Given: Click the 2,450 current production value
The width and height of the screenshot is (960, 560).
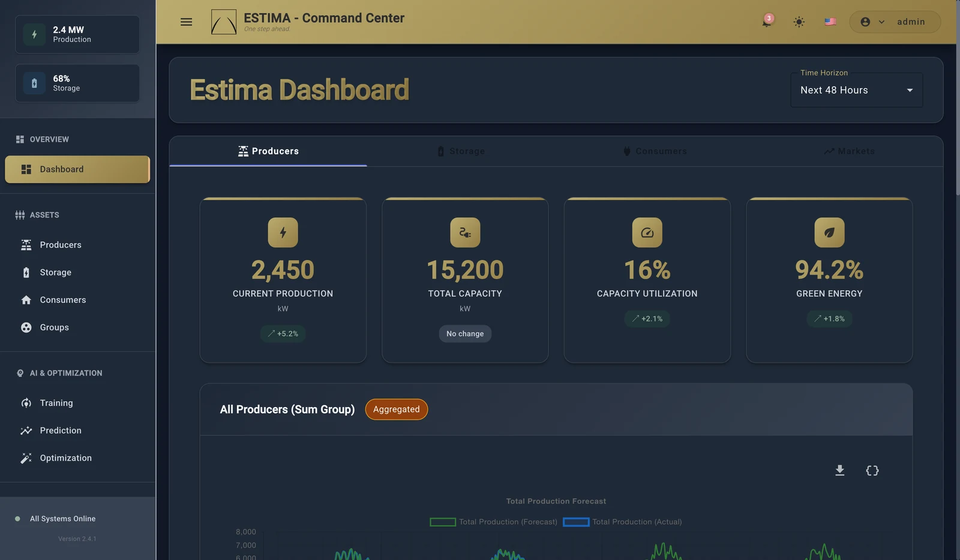Looking at the screenshot, I should [x=283, y=270].
